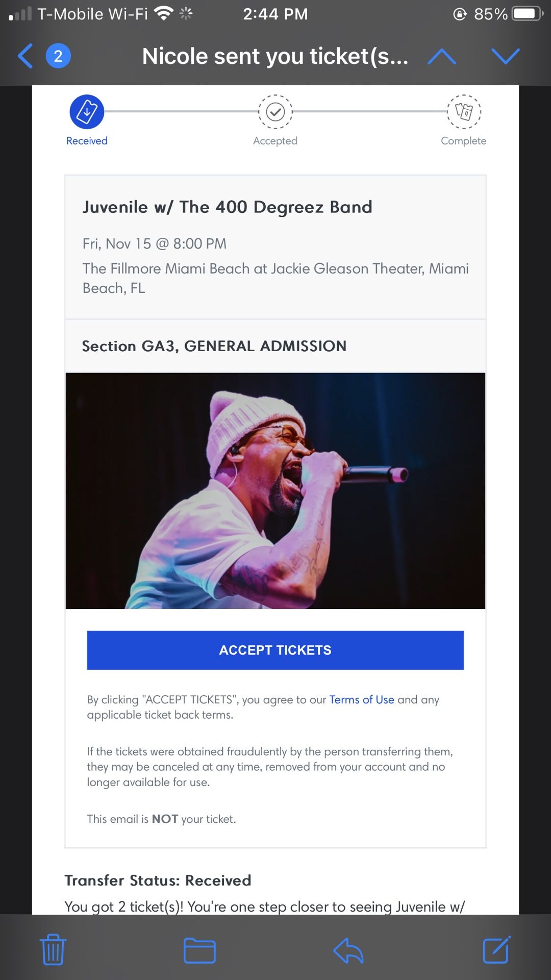Viewport: 551px width, 980px height.
Task: Delete this email with trash icon
Action: [x=53, y=950]
